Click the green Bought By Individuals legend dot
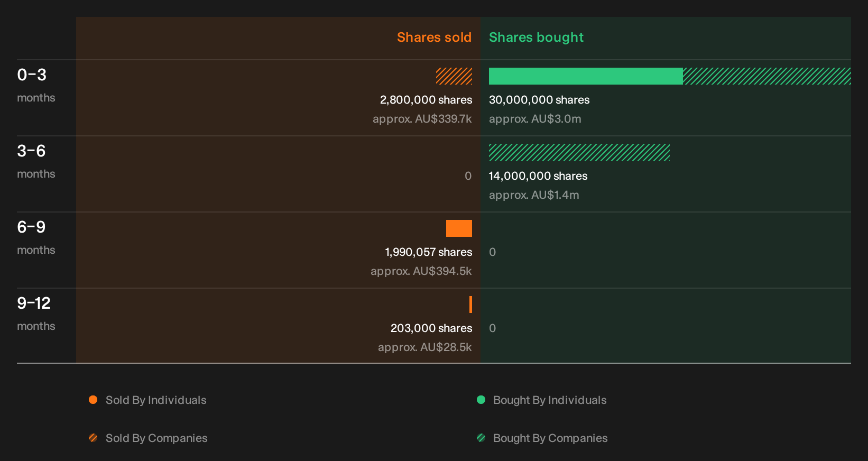This screenshot has height=461, width=868. [x=481, y=400]
